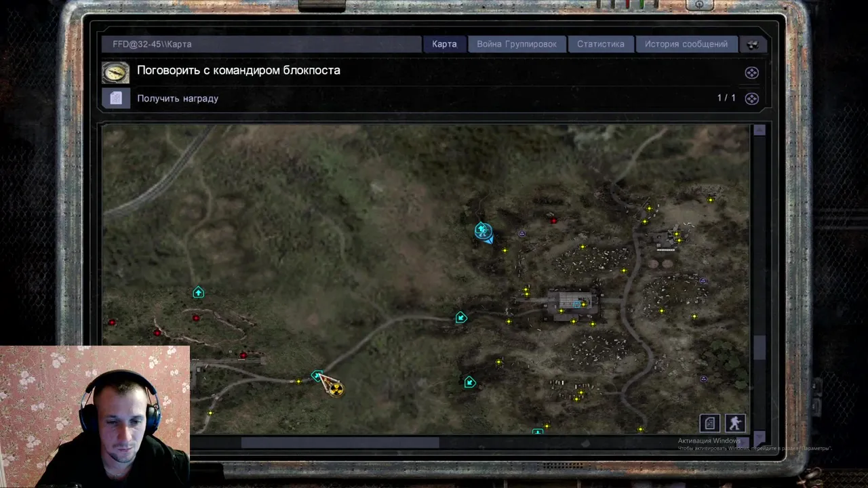Click the leftmost red enemy marker on map
Image resolution: width=868 pixels, height=488 pixels.
pos(112,322)
